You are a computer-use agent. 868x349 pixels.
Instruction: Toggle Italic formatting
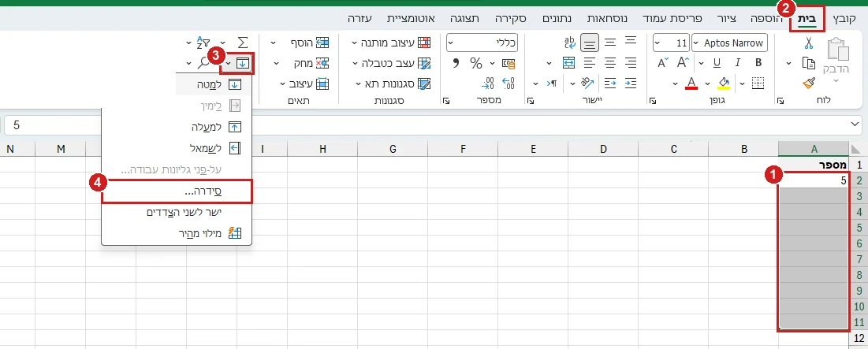pos(738,62)
